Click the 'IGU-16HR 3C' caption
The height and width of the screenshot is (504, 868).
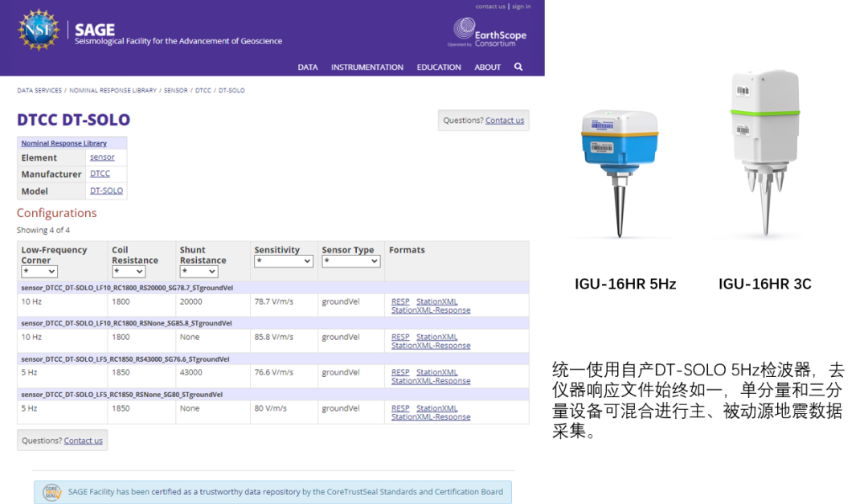[765, 284]
